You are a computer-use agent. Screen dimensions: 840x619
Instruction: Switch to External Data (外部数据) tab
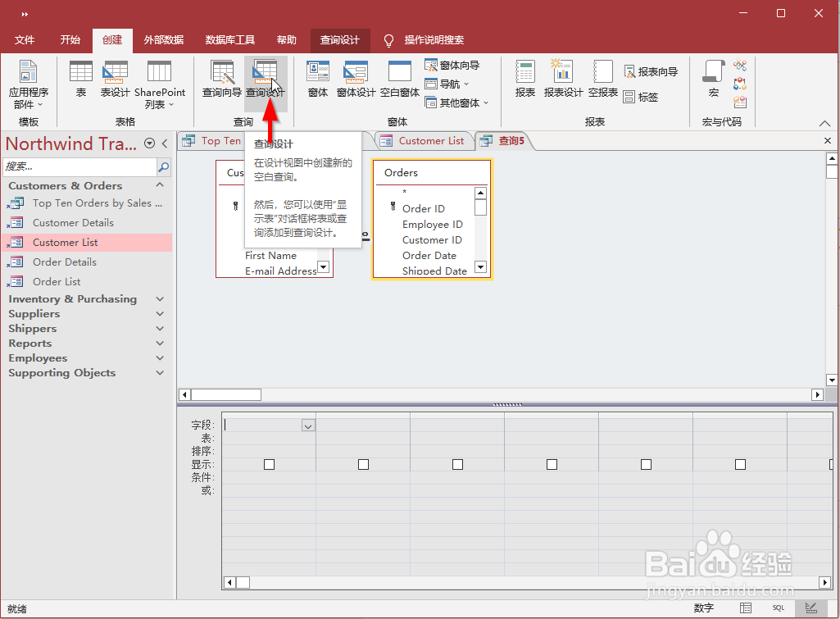point(164,40)
